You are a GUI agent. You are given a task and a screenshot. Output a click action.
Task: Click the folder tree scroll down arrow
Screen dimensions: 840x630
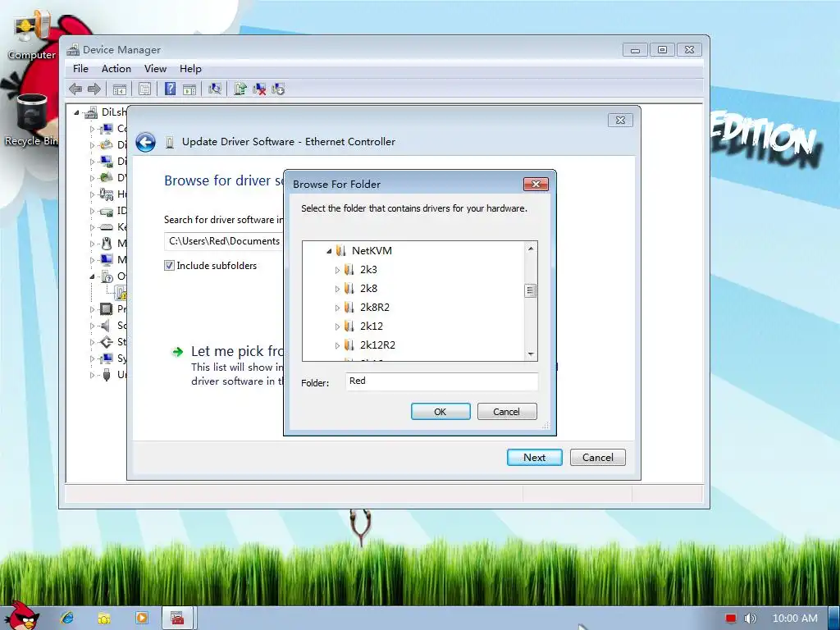click(x=531, y=354)
